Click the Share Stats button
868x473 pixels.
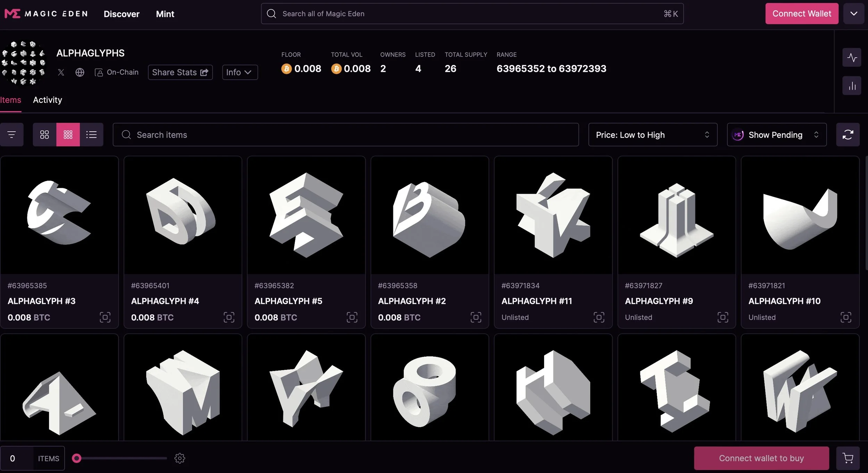(180, 72)
